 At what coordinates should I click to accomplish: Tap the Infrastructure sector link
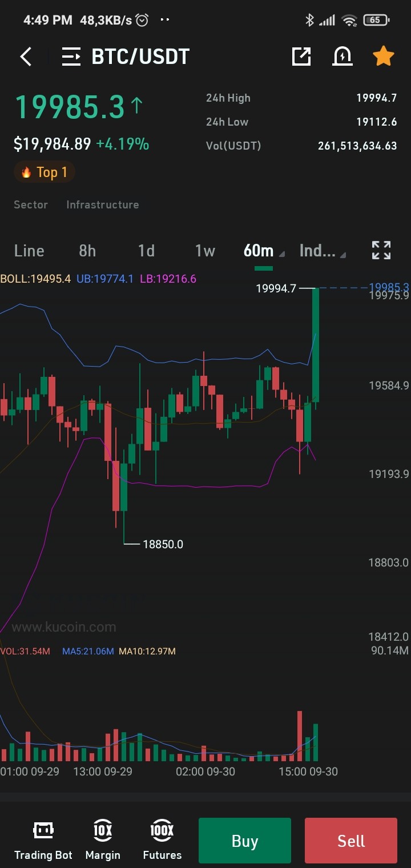click(x=103, y=204)
